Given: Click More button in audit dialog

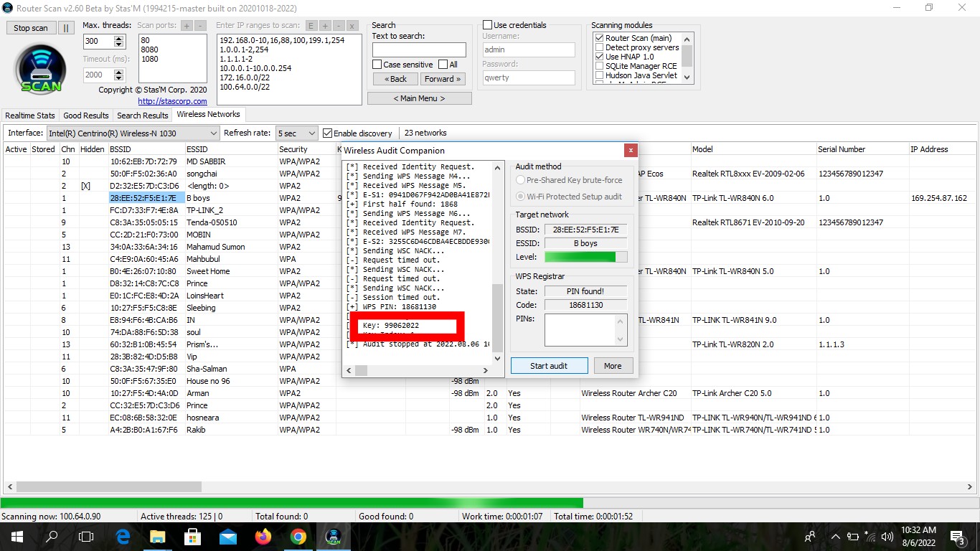Looking at the screenshot, I should pyautogui.click(x=613, y=366).
